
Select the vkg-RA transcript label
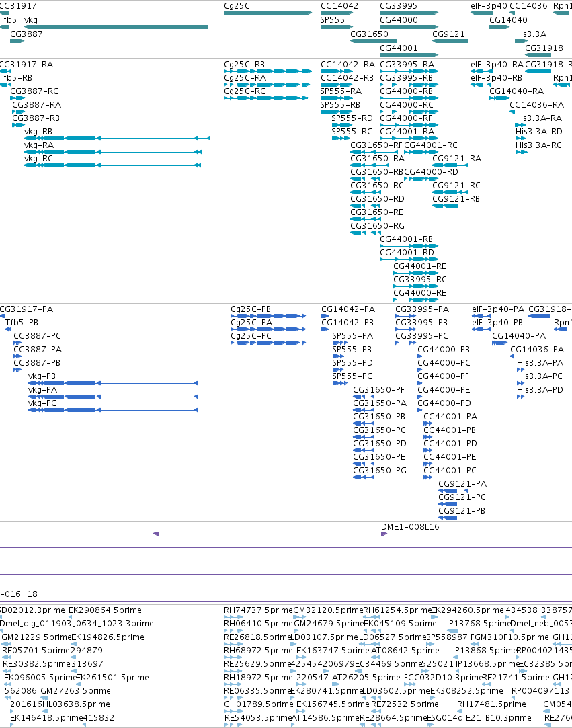(38, 145)
